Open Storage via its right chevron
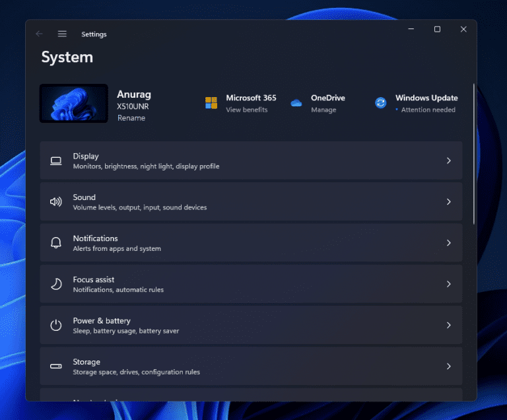This screenshot has height=420, width=507. (x=449, y=367)
